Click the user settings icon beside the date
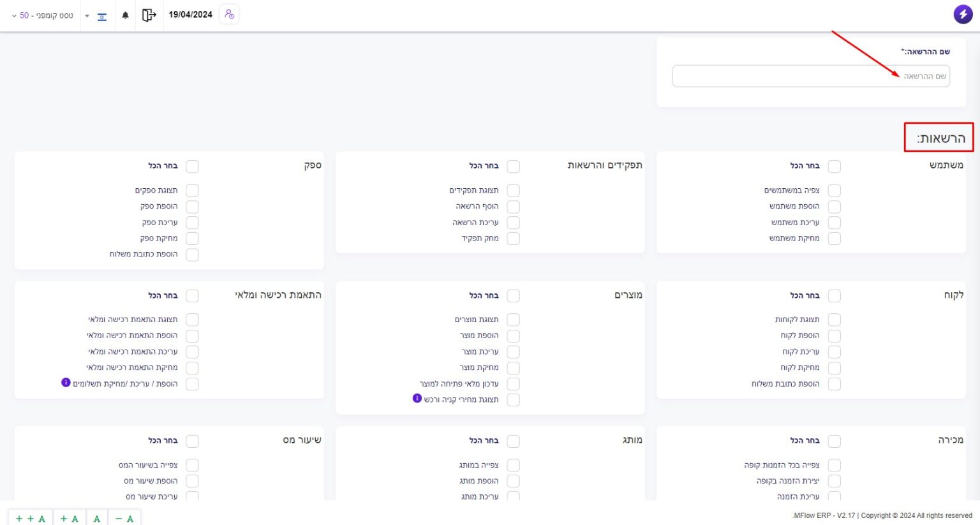 (229, 14)
